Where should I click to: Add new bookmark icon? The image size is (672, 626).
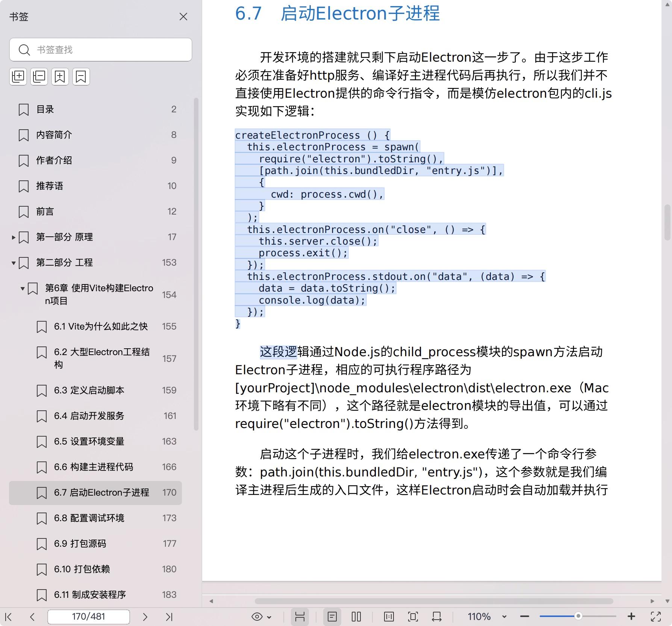pyautogui.click(x=60, y=77)
